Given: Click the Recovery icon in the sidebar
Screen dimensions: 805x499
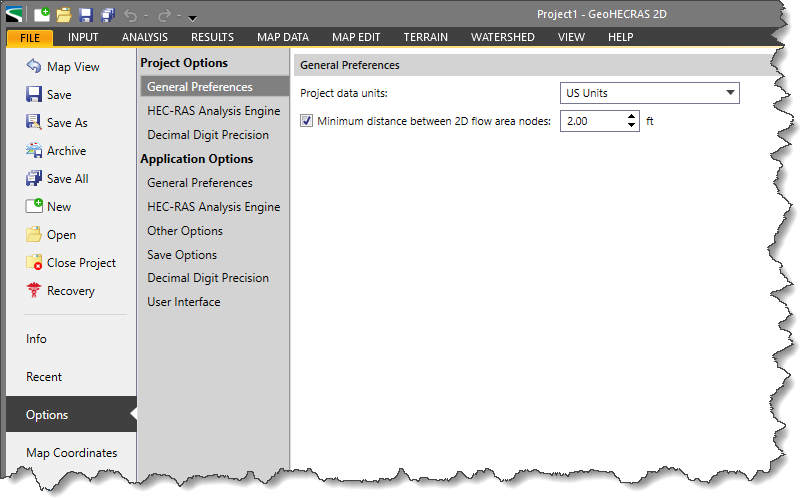Looking at the screenshot, I should [33, 291].
